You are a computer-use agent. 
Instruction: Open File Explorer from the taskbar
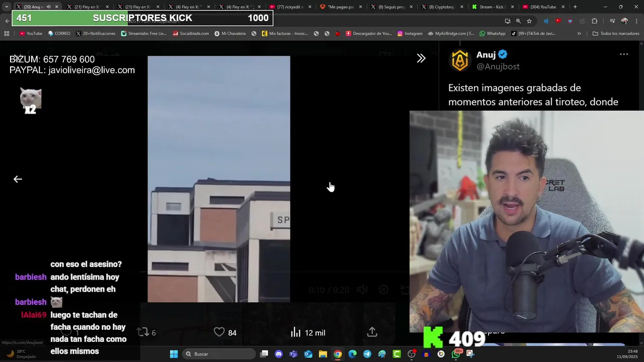pos(323,354)
